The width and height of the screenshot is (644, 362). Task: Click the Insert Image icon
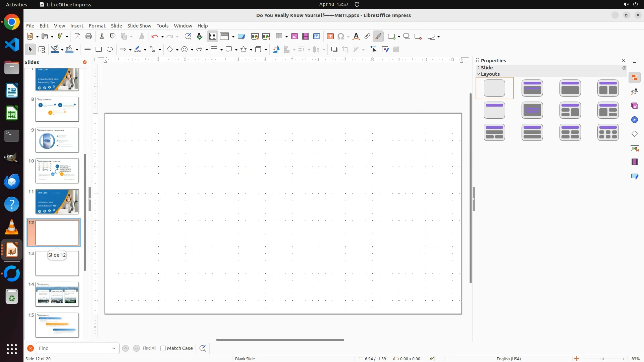coord(294,37)
